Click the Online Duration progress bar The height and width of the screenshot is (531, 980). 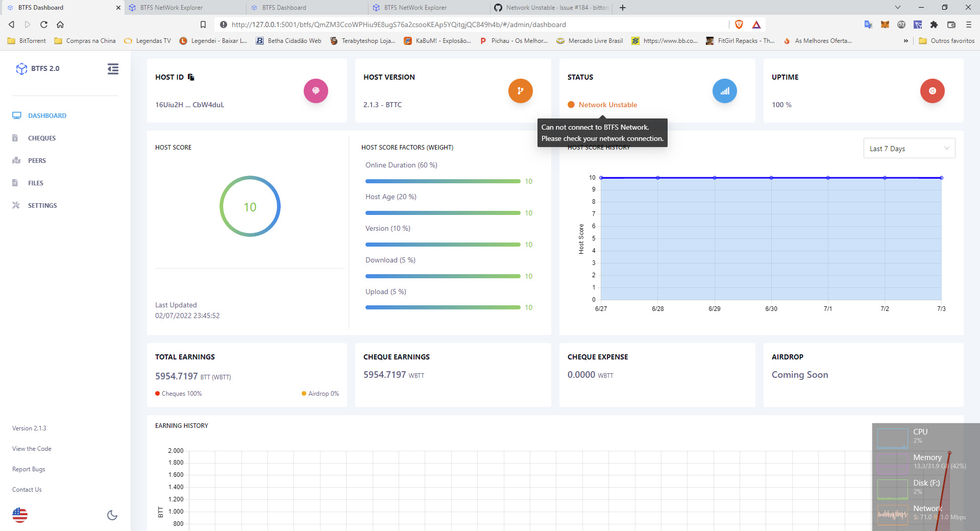click(442, 181)
